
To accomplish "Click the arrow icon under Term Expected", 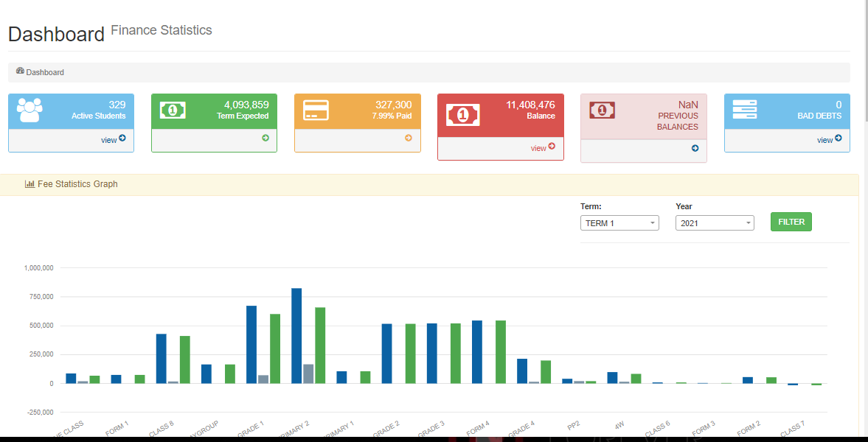I will coord(265,138).
